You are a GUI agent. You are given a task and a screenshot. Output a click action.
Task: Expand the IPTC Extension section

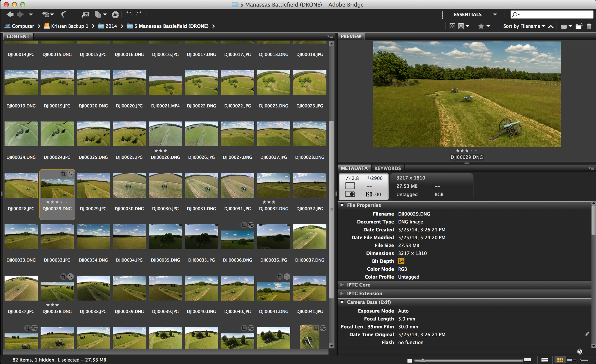342,293
